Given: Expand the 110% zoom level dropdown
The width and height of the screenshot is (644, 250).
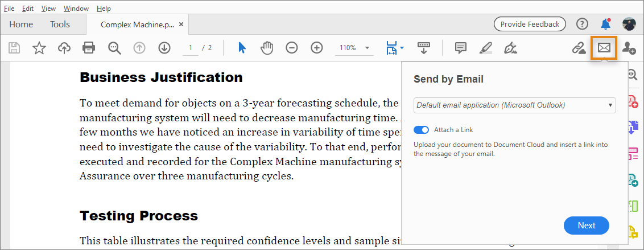Looking at the screenshot, I should coord(367,48).
